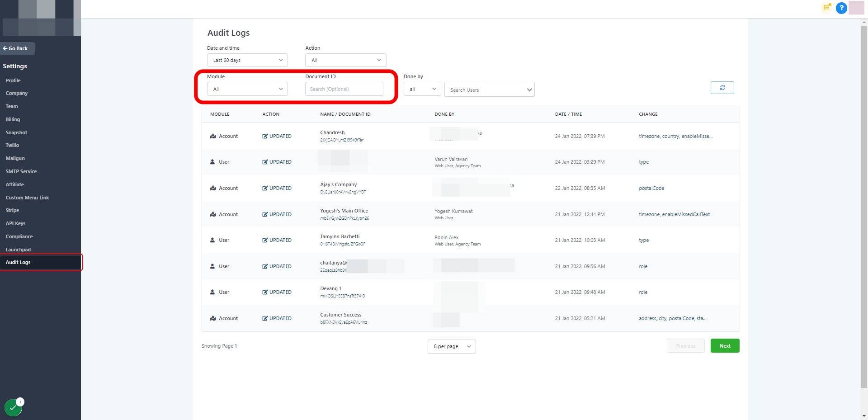Open Affiliate in sidebar
This screenshot has height=420, width=868.
pos(15,184)
